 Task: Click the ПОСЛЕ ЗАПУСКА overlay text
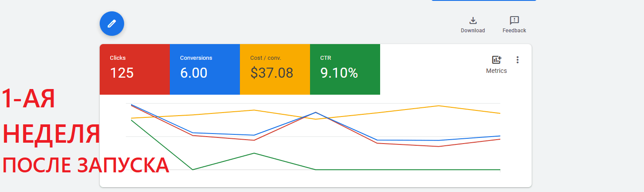click(x=86, y=165)
